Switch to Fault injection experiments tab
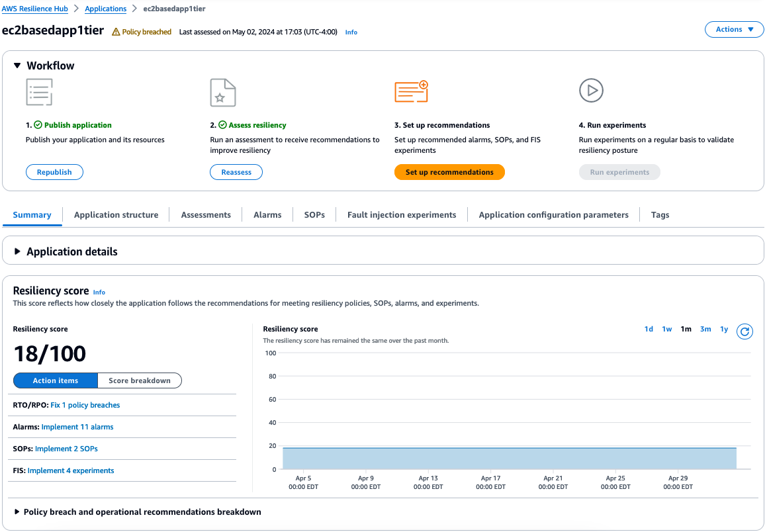This screenshot has width=767, height=532. click(402, 214)
